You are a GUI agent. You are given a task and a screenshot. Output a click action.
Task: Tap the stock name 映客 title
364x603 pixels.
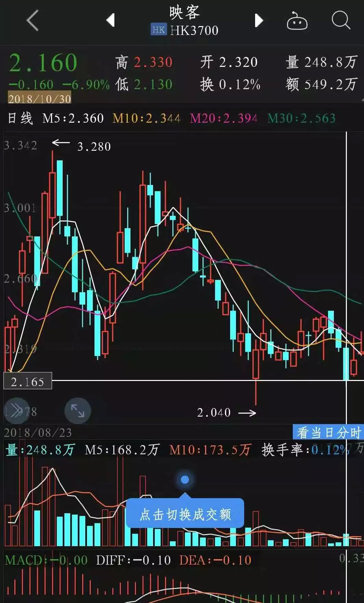(x=184, y=12)
